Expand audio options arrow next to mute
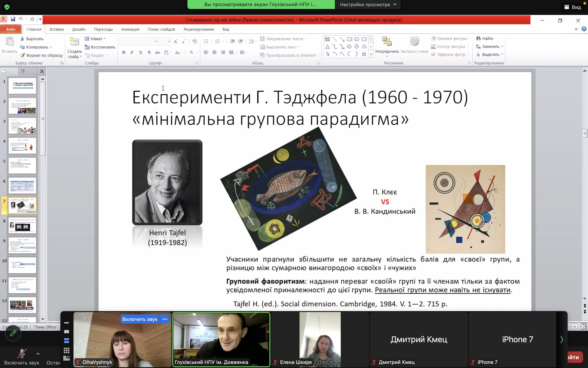The height and width of the screenshot is (368, 588). tap(38, 354)
